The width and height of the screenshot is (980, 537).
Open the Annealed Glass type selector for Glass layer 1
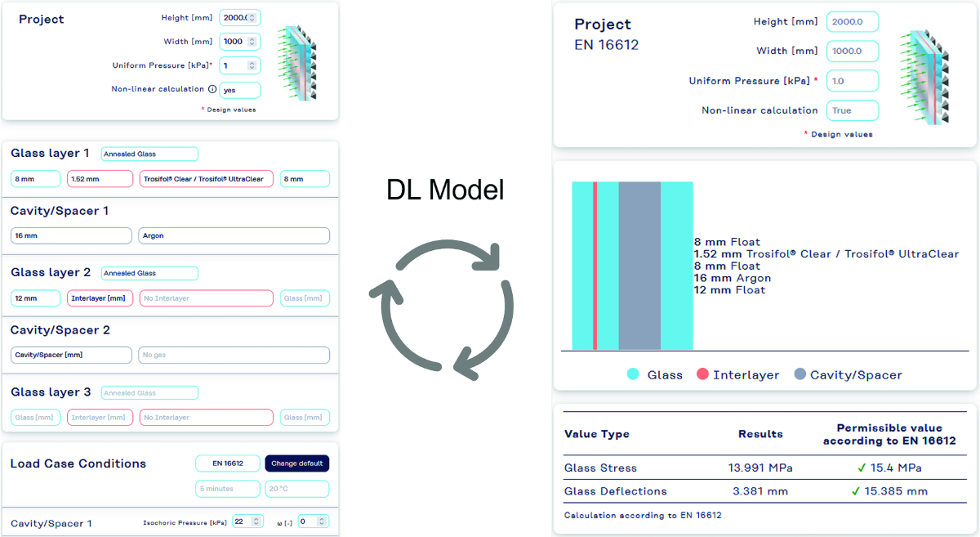coord(149,154)
